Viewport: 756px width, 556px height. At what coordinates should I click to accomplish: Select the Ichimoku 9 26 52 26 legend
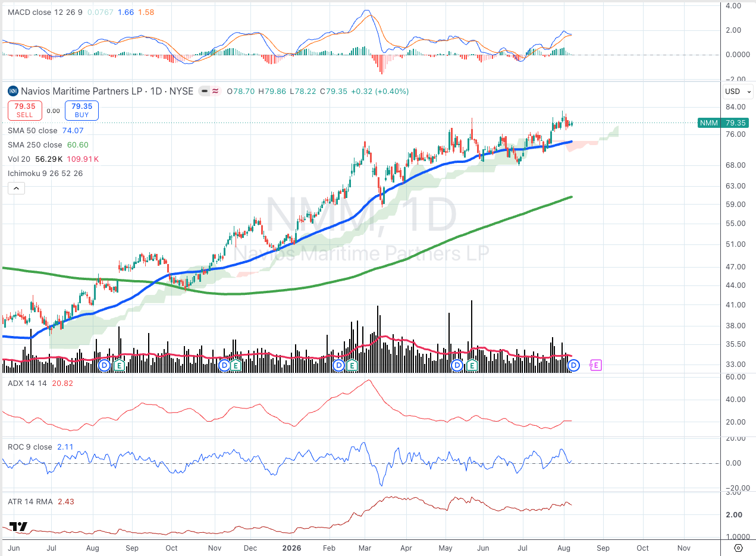tap(45, 173)
